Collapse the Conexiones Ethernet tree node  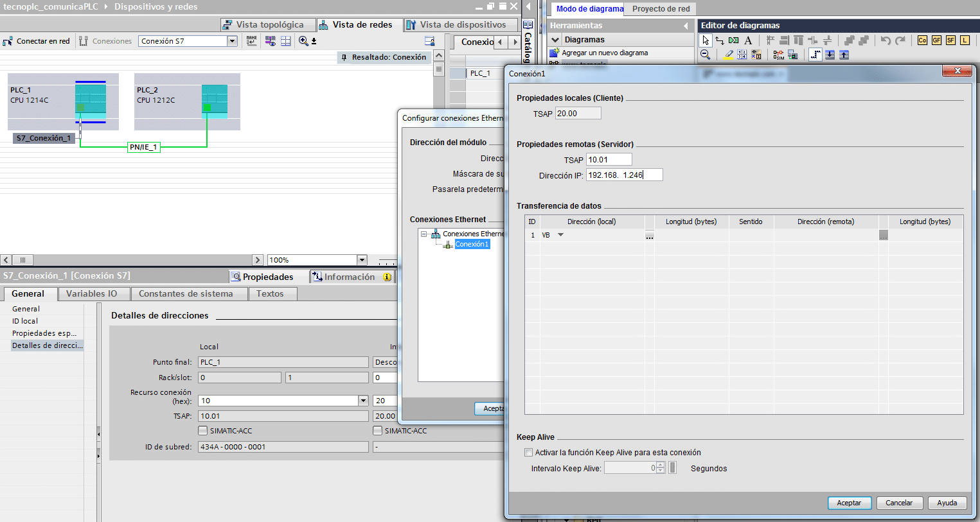point(424,234)
